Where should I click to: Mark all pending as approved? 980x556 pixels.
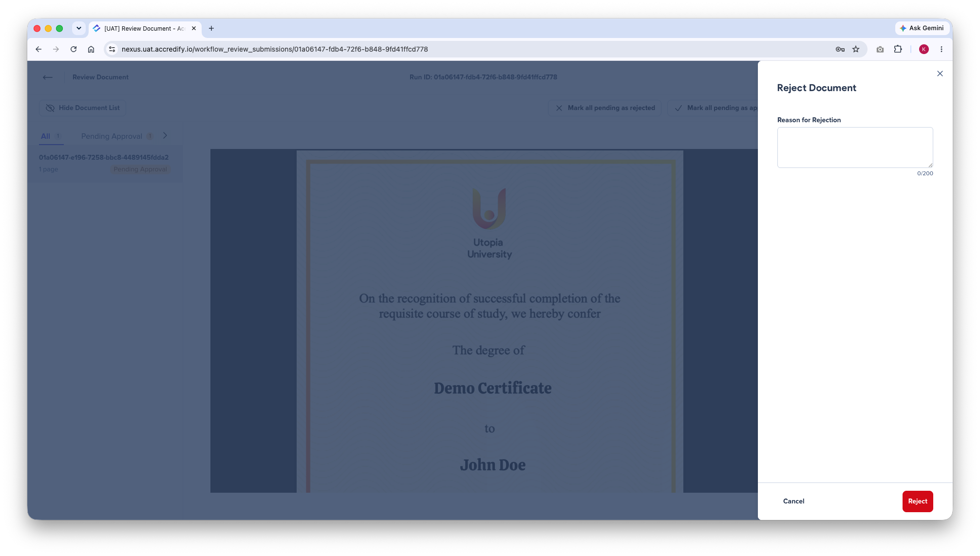[713, 108]
